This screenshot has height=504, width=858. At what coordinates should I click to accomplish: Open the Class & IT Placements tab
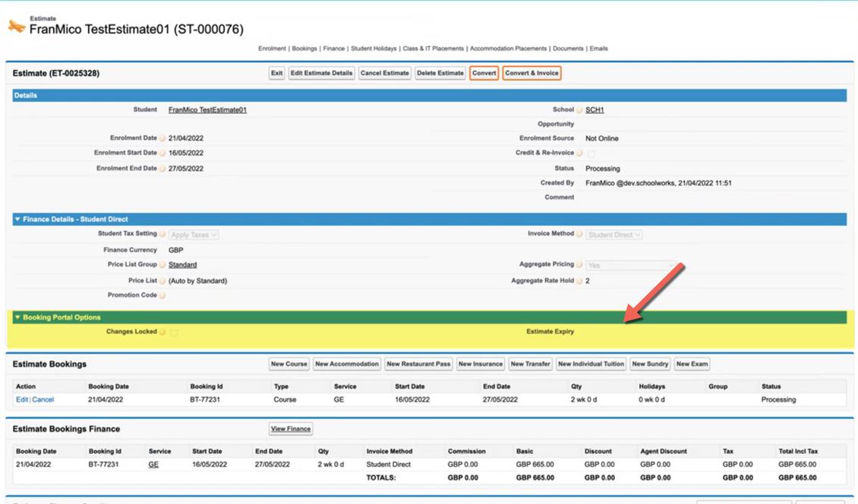click(433, 49)
